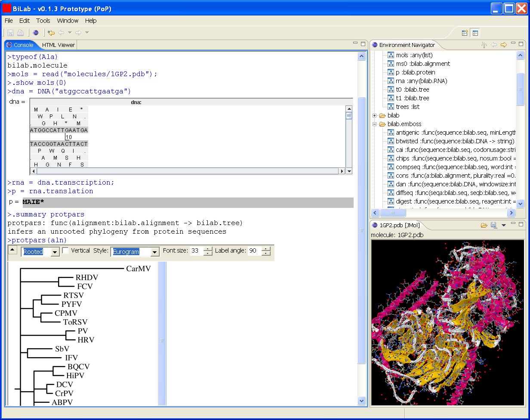Click the home icon in Environment Navigator
Screen dimensions: 530x420
(x=484, y=45)
